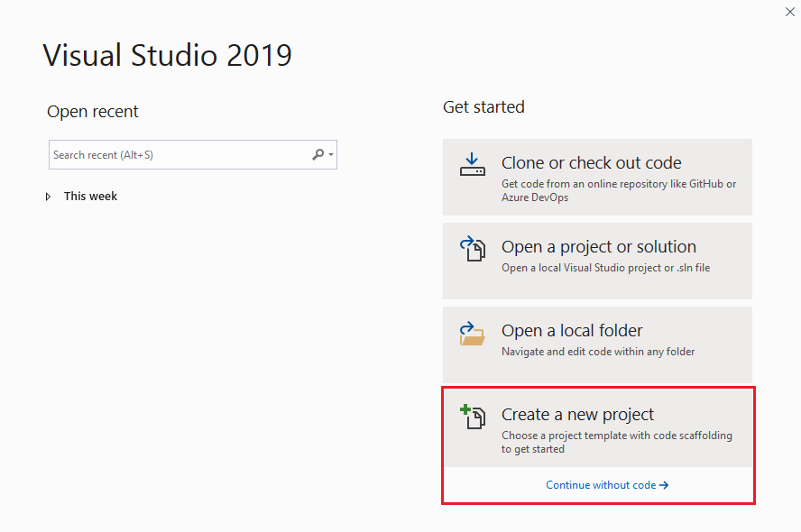Click the Create a new project icon
Viewport: 801px width, 532px height.
pos(474,417)
